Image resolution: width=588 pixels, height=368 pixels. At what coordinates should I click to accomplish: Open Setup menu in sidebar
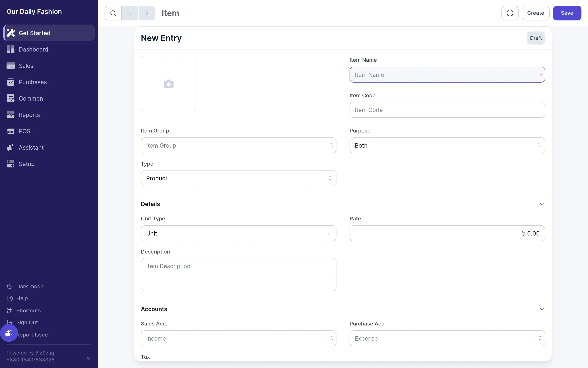pos(49,164)
